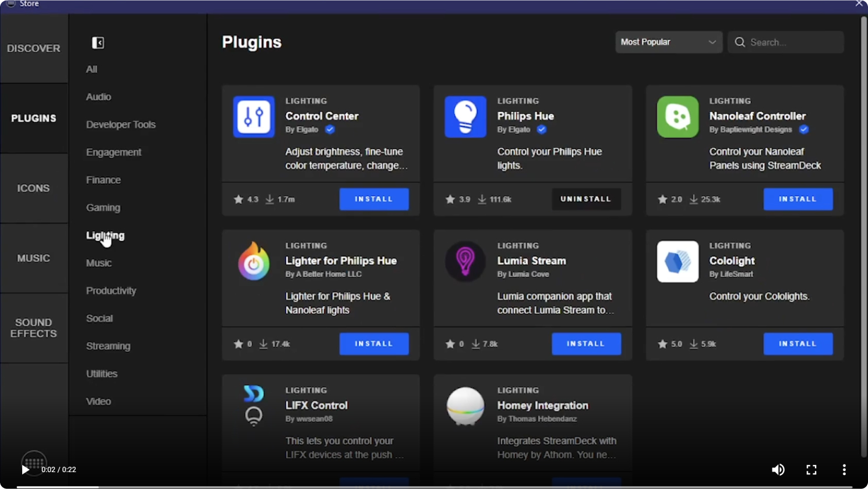Screen dimensions: 868x489
Task: Open the Philips Hue lightbulb icon
Action: [465, 117]
